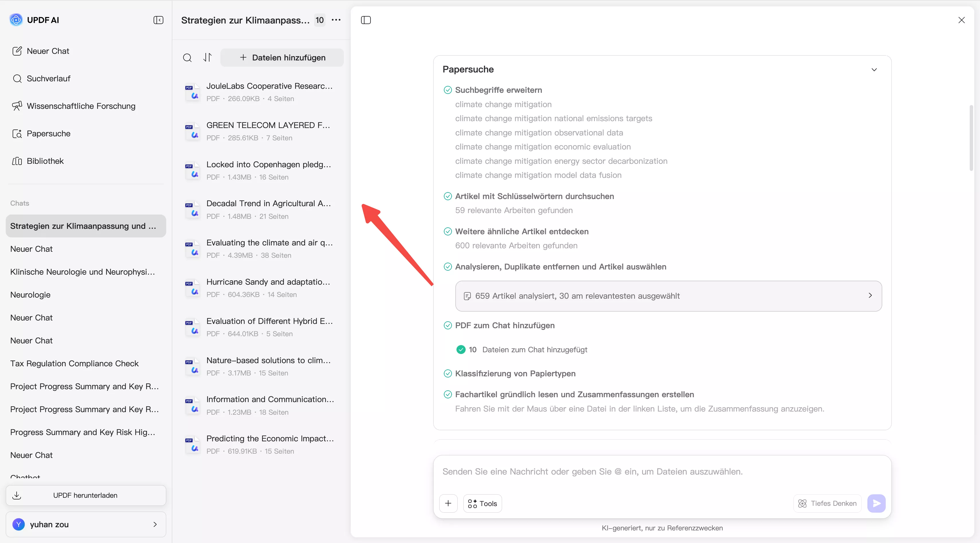Open Wissenschaftliche Forschung in sidebar
Screen dimensions: 980x543
[81, 106]
